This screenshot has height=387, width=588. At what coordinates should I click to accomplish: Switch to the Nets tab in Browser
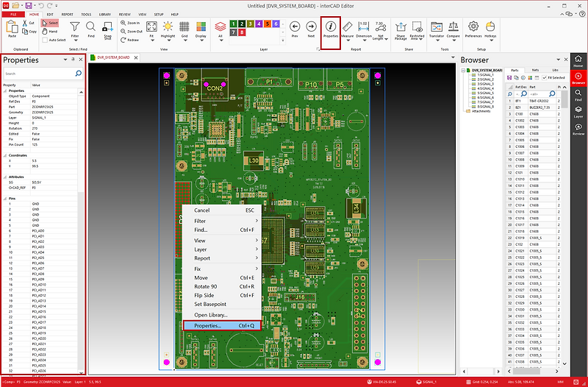pos(535,69)
